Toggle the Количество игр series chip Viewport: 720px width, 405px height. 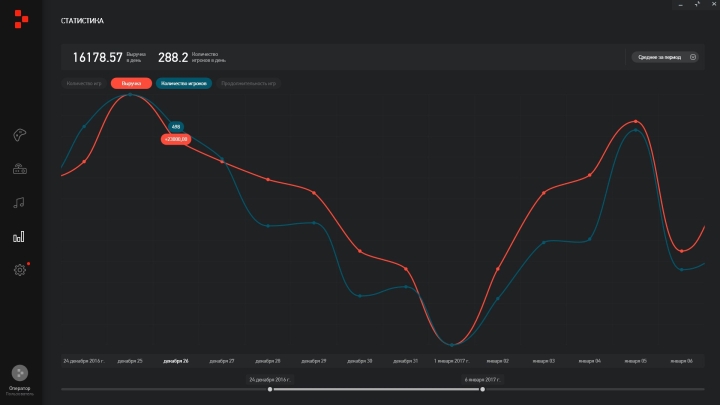pos(84,84)
